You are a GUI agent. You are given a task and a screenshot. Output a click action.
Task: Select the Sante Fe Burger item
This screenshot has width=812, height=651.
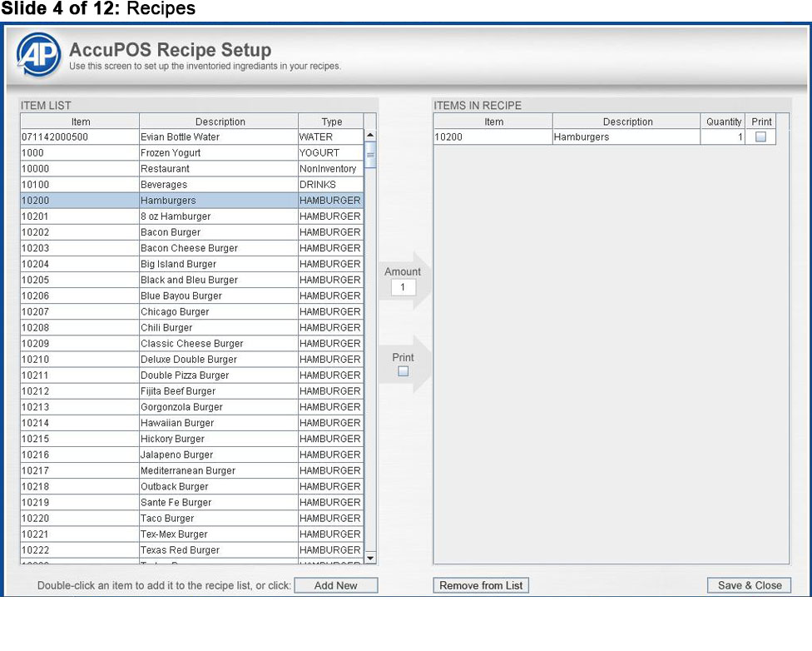pyautogui.click(x=192, y=502)
